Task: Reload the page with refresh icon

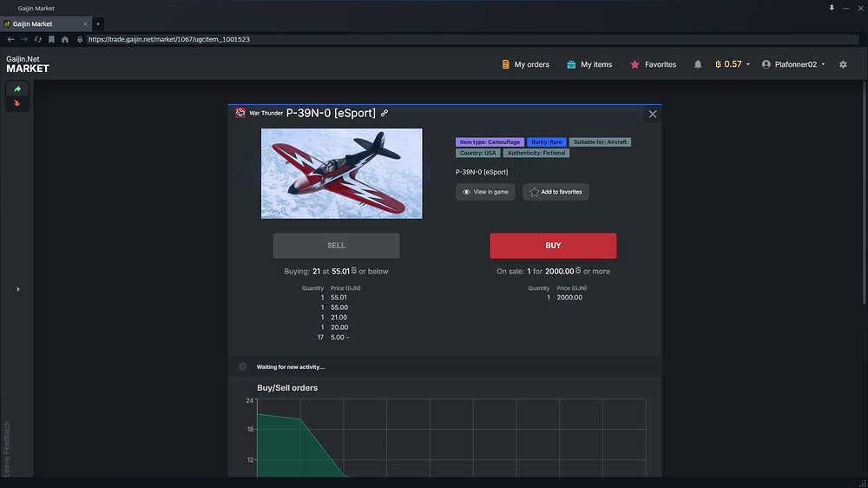Action: click(37, 39)
